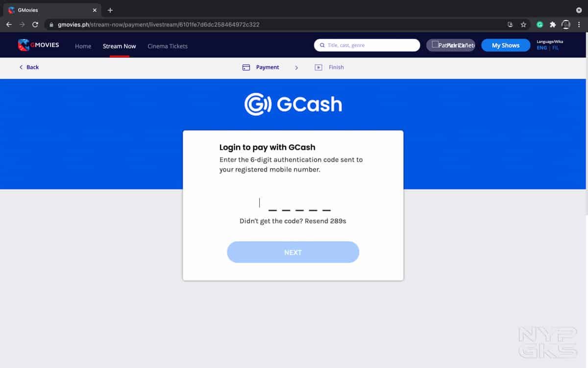Go back using the browser back arrow

click(x=9, y=24)
